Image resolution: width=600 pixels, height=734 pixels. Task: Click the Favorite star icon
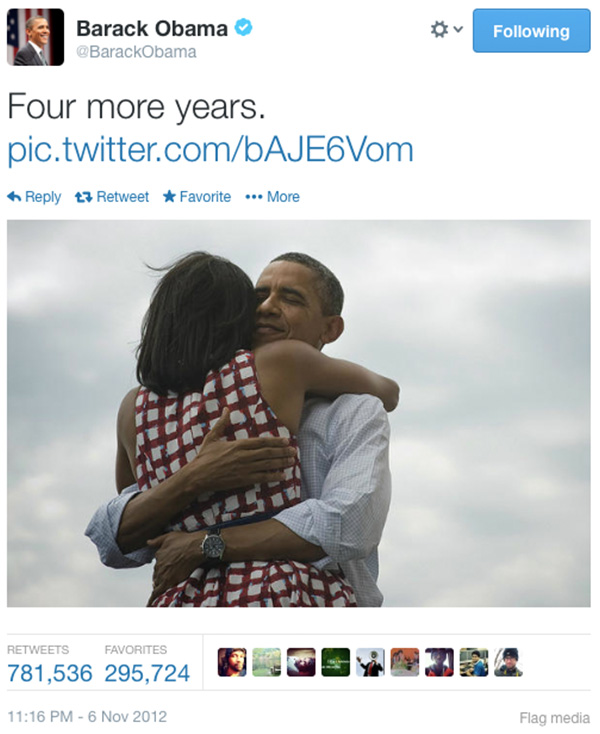click(169, 196)
